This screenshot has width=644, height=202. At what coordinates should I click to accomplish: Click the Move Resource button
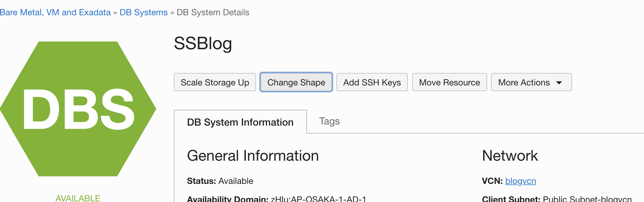[x=449, y=82]
